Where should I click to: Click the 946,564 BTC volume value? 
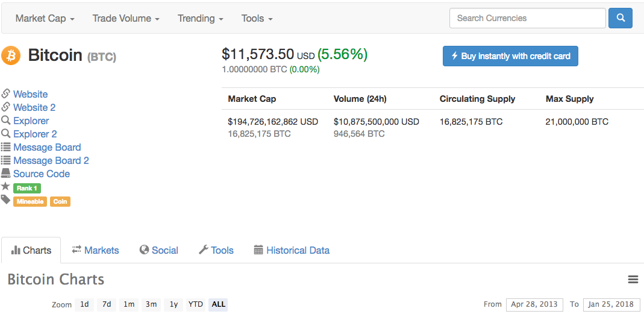tap(360, 134)
